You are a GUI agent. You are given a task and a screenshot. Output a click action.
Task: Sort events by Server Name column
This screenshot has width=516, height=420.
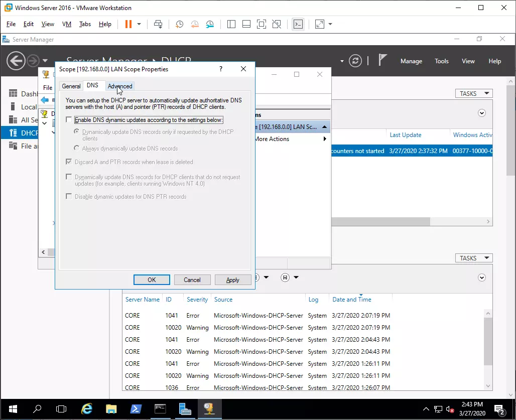tap(143, 300)
